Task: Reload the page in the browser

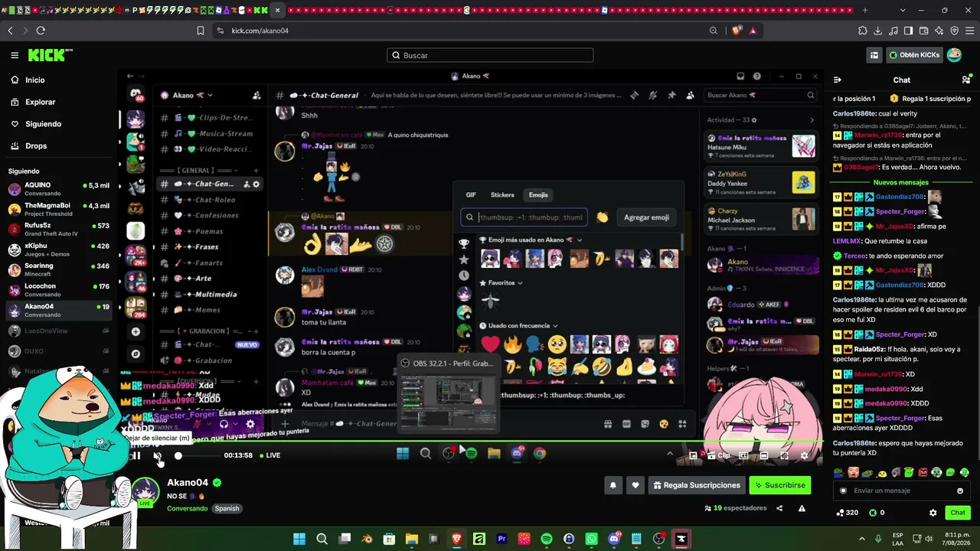Action: coord(41,31)
